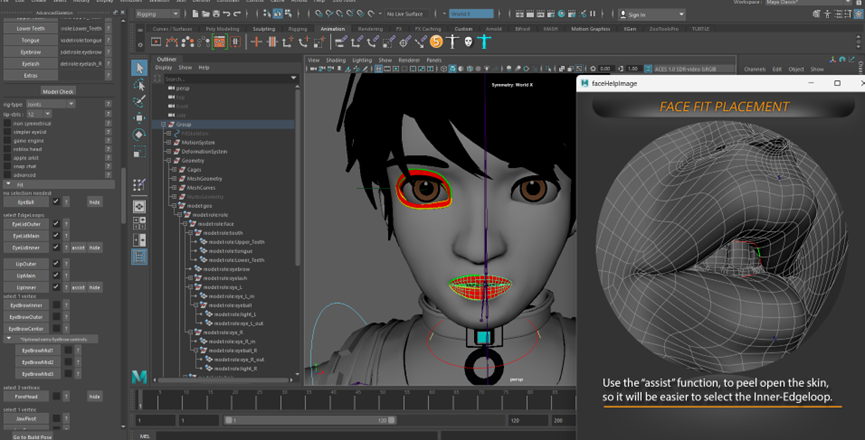
Task: Select the arrow Select tool
Action: point(139,68)
